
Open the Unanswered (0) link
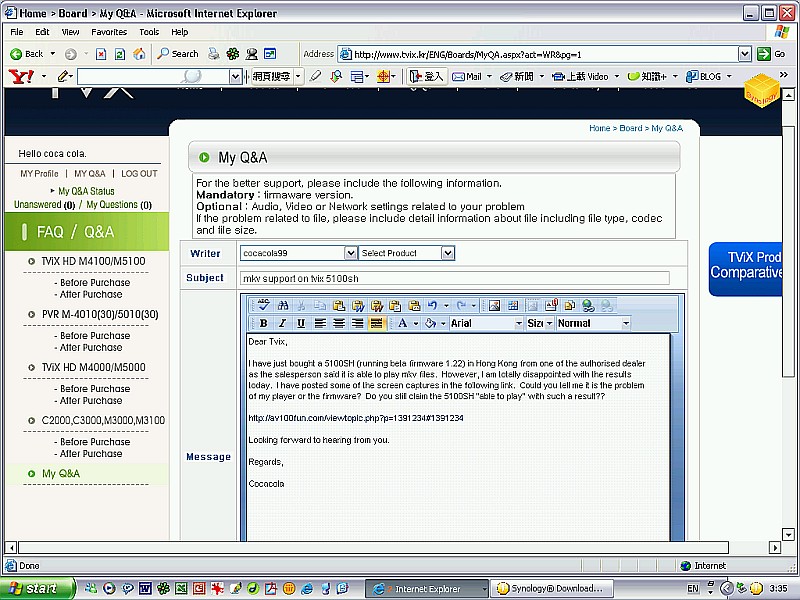(x=44, y=205)
